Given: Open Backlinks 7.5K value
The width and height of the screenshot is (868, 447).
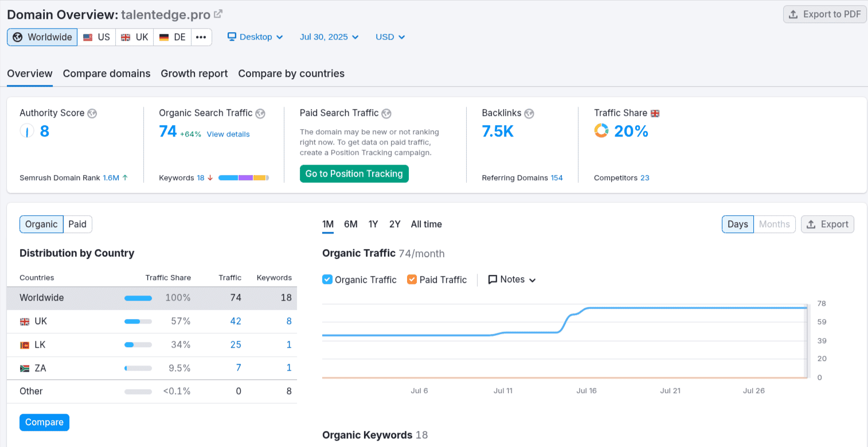Looking at the screenshot, I should (498, 131).
